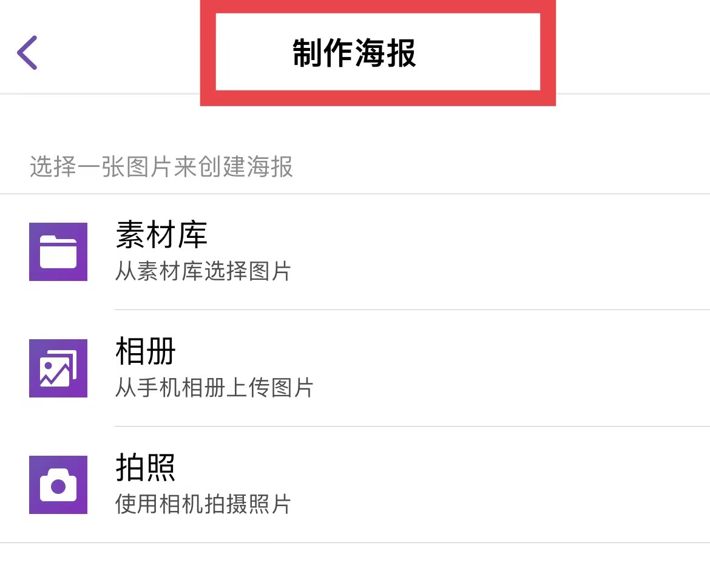Choose 从素材库选择图片 description
The width and height of the screenshot is (710, 588).
[203, 271]
